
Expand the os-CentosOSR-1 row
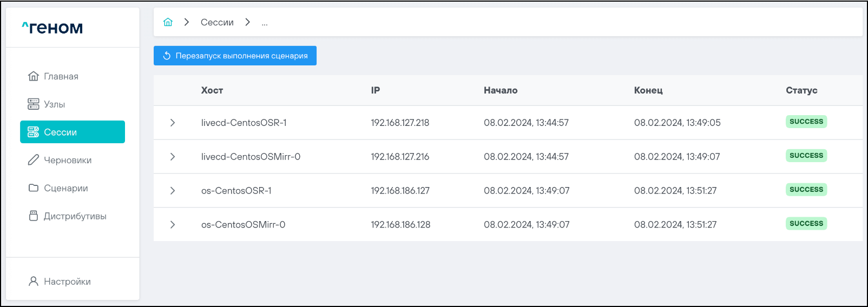point(173,191)
